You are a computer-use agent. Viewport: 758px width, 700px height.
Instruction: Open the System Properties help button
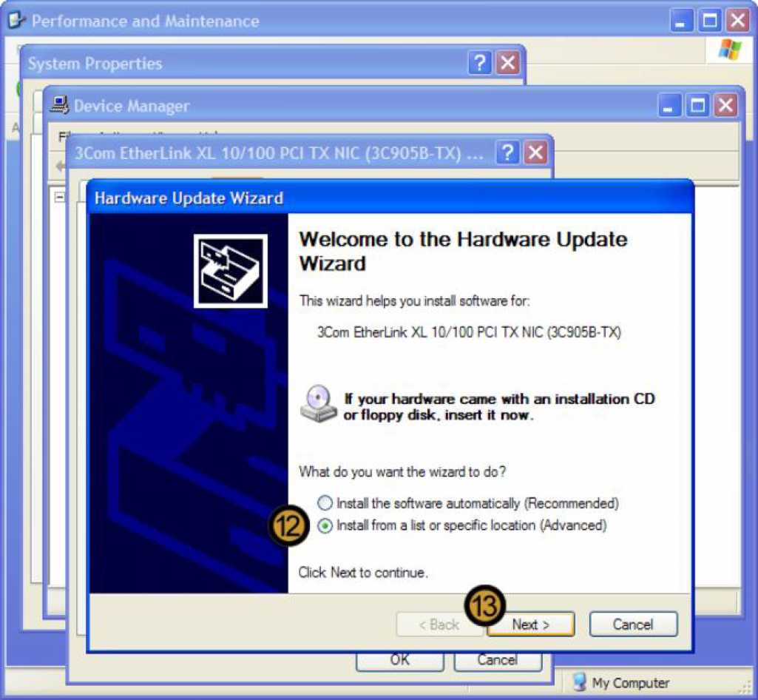pos(479,62)
